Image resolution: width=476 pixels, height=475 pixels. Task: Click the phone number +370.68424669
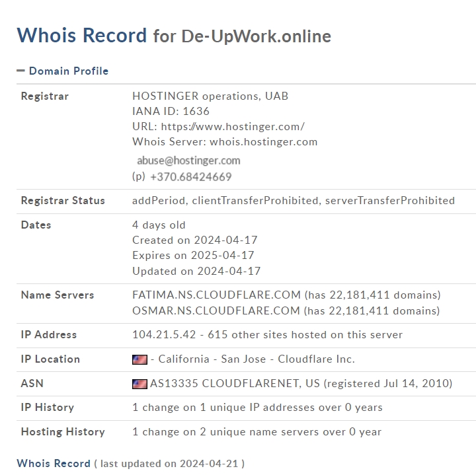click(191, 176)
